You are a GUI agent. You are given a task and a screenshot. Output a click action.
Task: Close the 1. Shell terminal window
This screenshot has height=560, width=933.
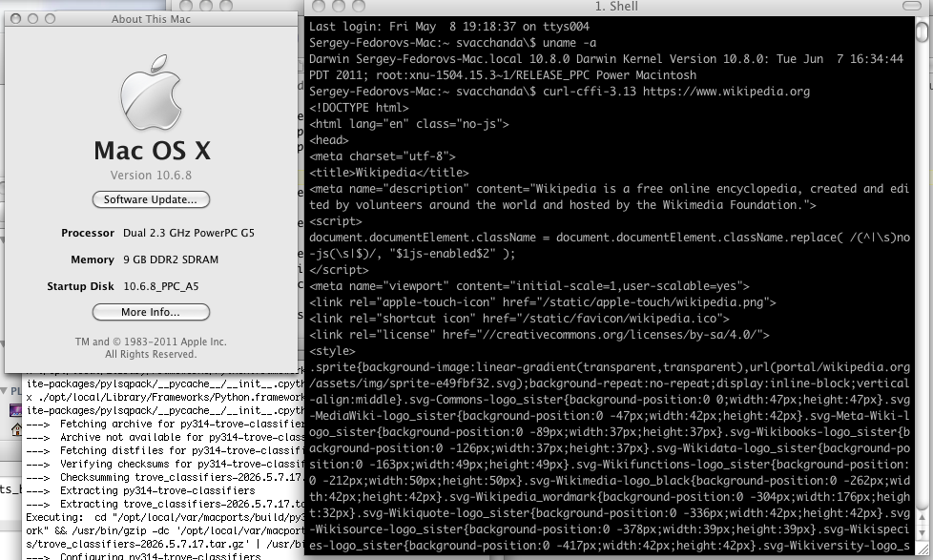coord(319,6)
